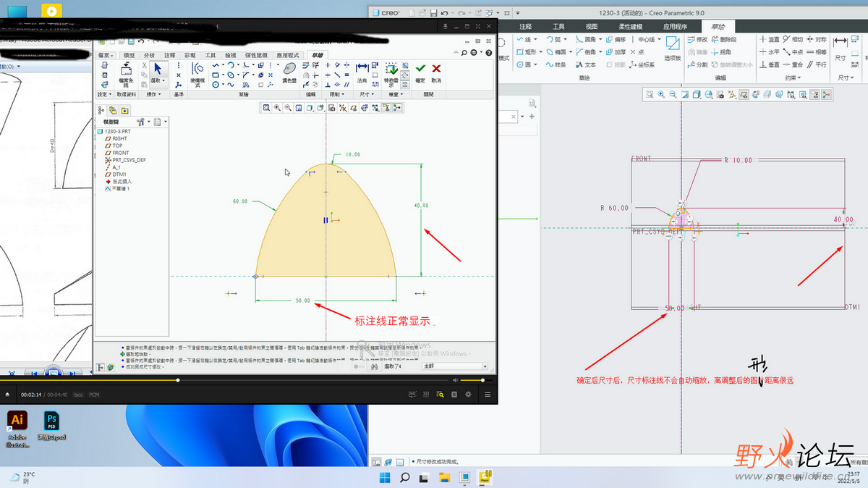Screen dimensions: 868x488
Task: Switch to the 注释 tab in Creo Parametric 9.0
Action: click(x=525, y=27)
